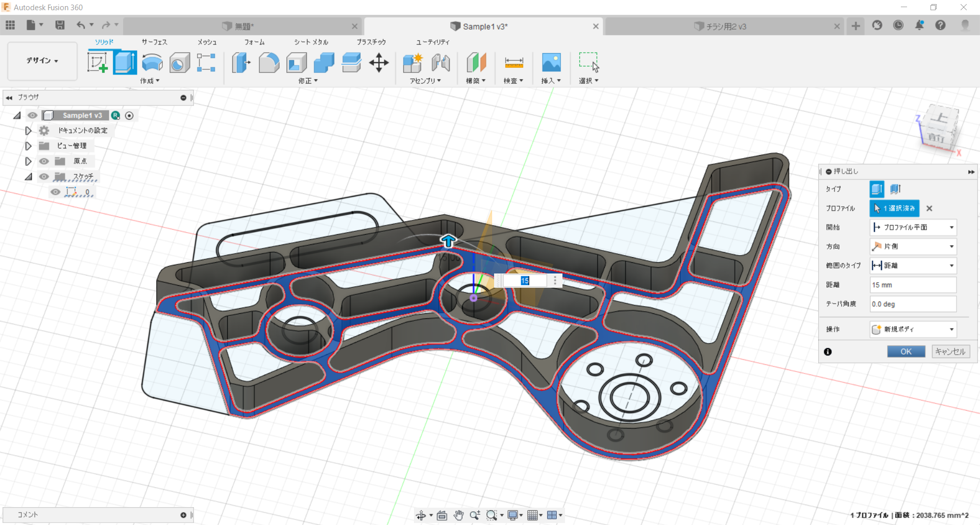The width and height of the screenshot is (980, 525).
Task: Open the 範囲のタイプ 距離 dropdown
Action: click(x=913, y=265)
